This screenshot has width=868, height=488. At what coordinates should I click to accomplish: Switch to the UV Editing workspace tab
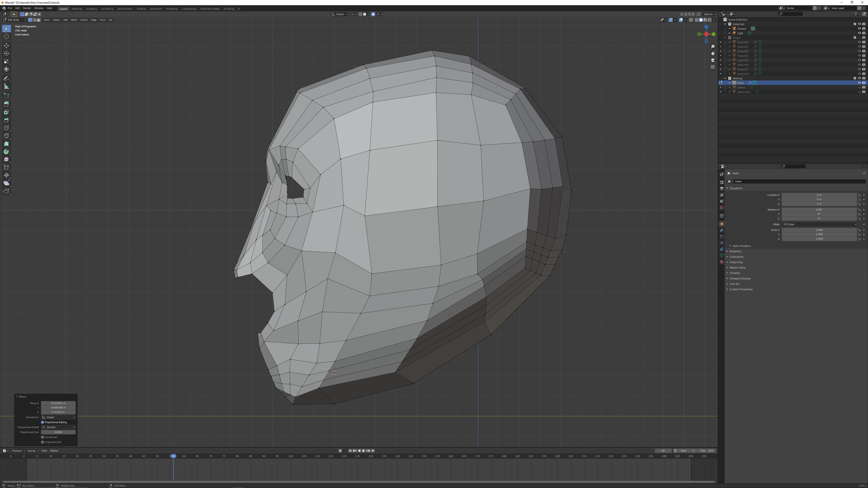(x=107, y=9)
